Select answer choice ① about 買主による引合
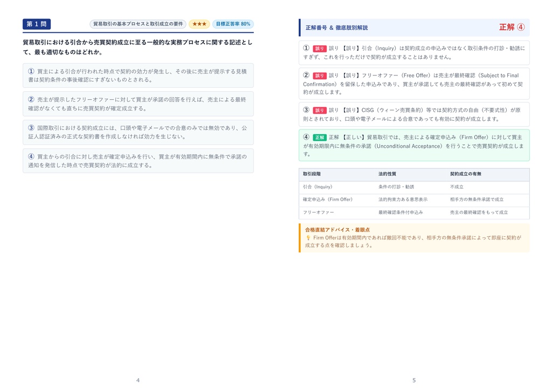Screen dimensions: 552x392 coord(138,75)
